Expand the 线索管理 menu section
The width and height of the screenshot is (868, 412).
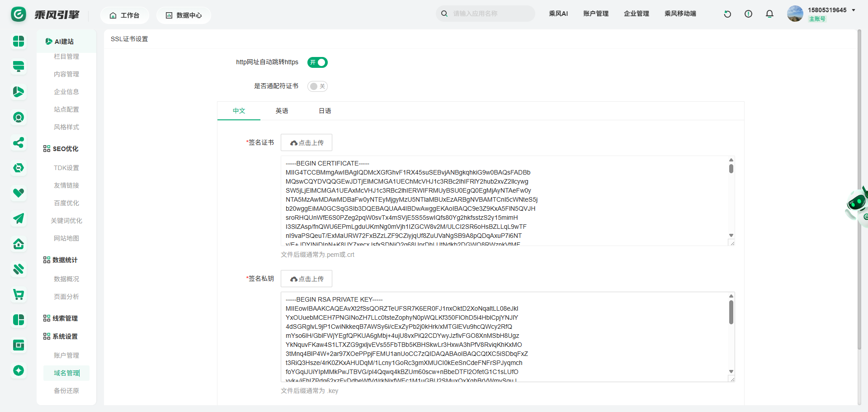click(x=61, y=318)
